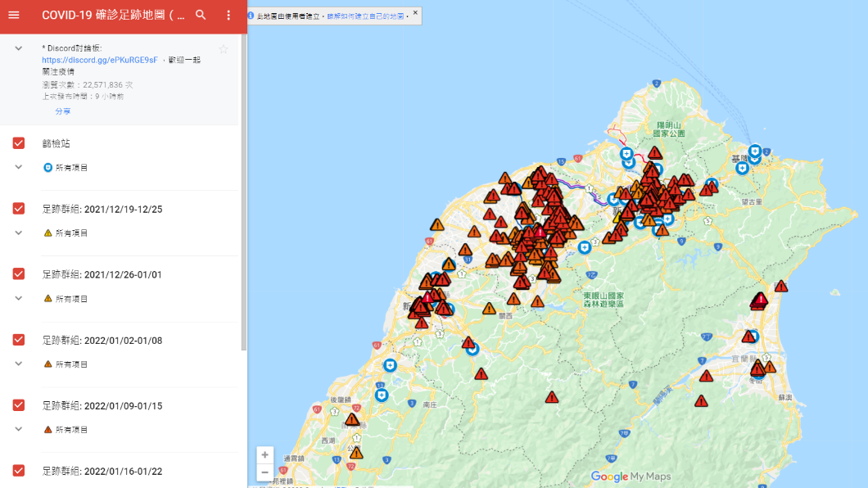The image size is (868, 488).
Task: Click the blue shield marker near highway 13 shield
Action: (381, 395)
